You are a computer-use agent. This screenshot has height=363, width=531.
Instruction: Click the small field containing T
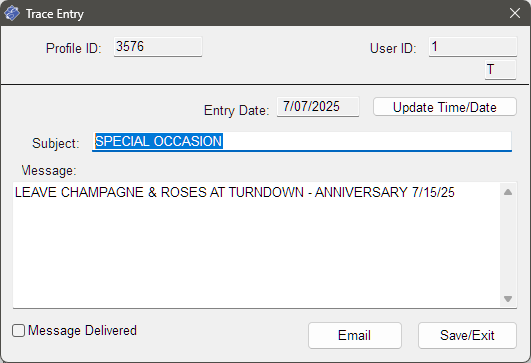pos(501,70)
